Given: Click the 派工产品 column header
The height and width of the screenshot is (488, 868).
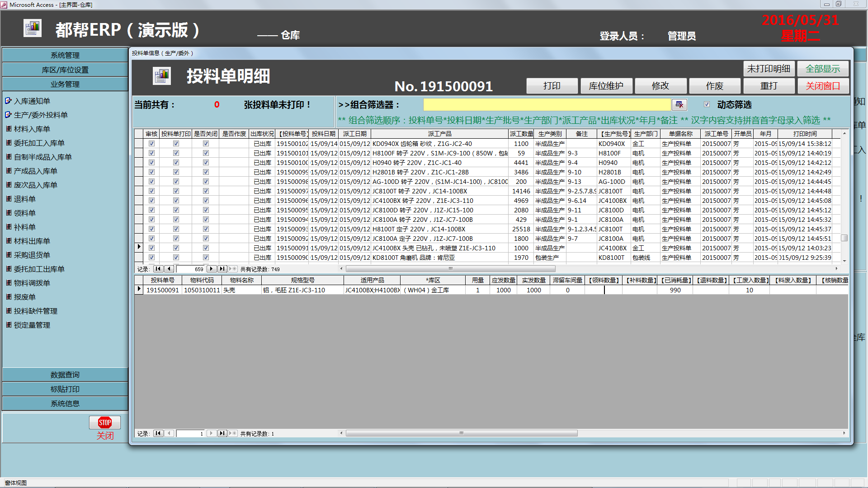Looking at the screenshot, I should coord(439,134).
